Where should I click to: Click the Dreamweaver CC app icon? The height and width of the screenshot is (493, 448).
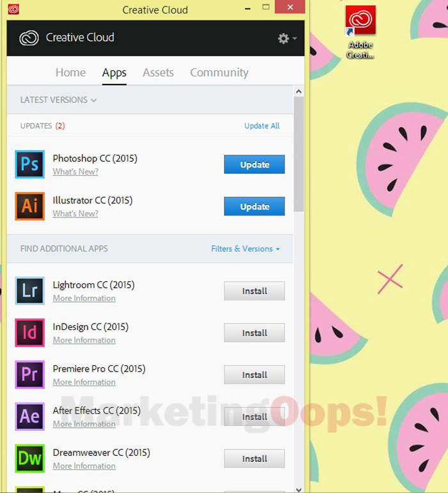tap(29, 458)
